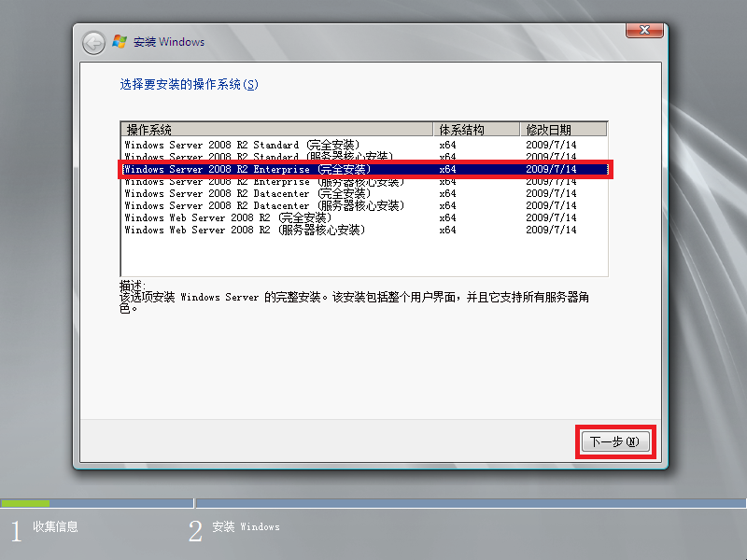Click the setup progress bar
The width and height of the screenshot is (747, 560).
pos(373,503)
